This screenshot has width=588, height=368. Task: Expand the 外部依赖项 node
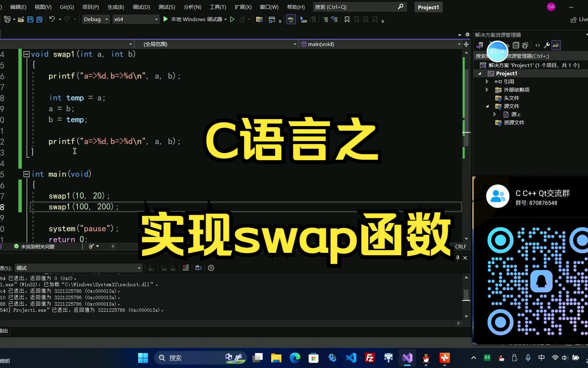pos(487,90)
